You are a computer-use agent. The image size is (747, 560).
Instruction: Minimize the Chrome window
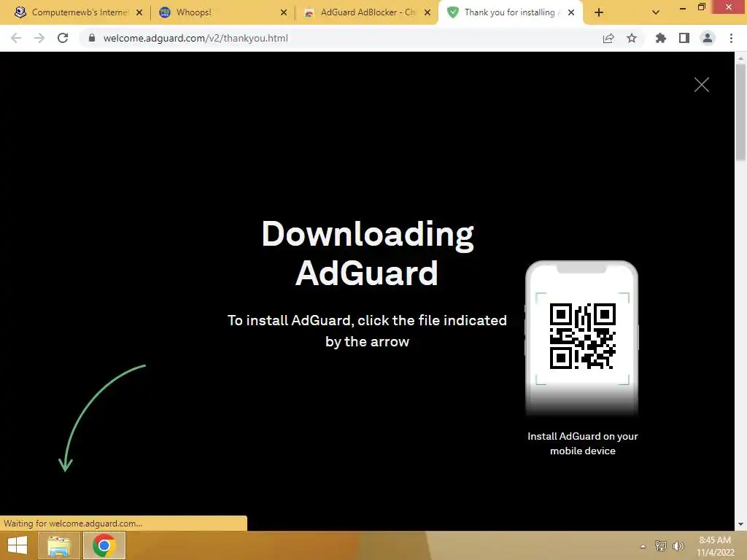point(683,8)
